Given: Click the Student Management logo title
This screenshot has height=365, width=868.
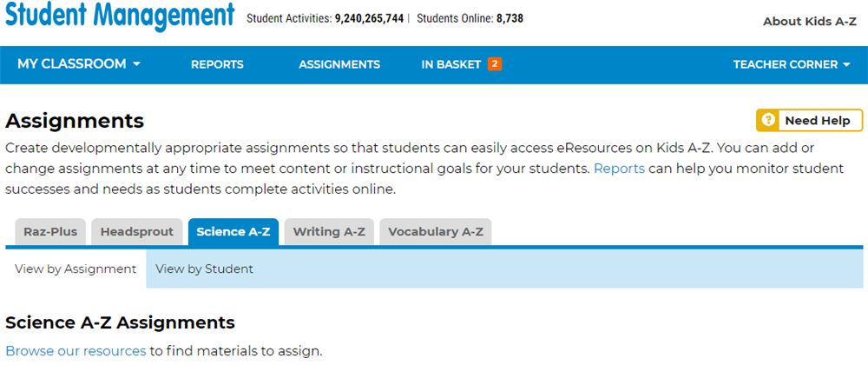Looking at the screenshot, I should point(120,16).
